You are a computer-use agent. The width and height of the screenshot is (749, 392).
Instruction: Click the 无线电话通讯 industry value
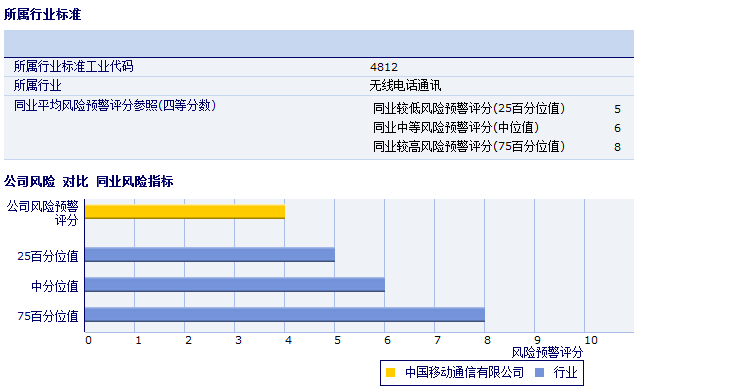[405, 86]
